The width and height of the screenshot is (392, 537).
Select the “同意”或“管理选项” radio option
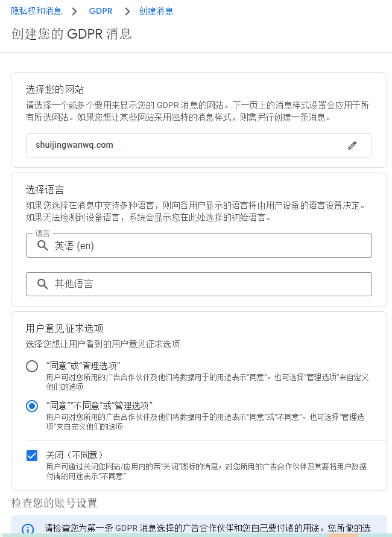(32, 366)
